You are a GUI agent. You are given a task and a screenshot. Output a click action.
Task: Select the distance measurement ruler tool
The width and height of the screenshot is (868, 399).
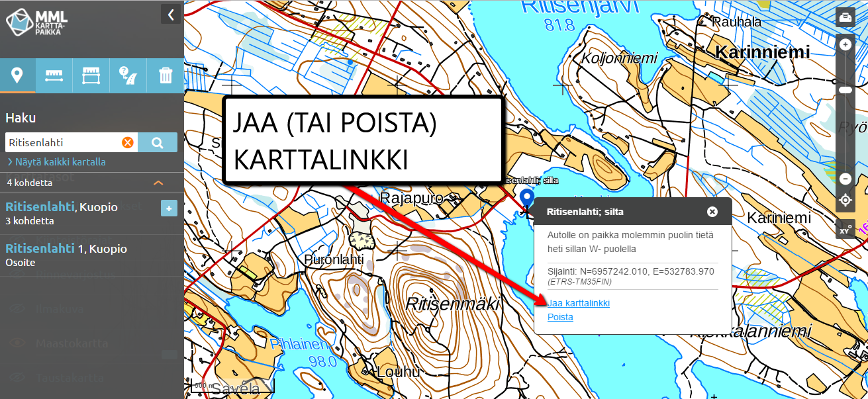click(54, 75)
